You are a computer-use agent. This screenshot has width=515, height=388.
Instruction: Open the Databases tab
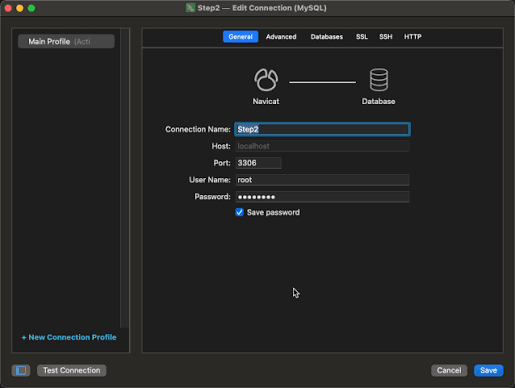pos(327,37)
